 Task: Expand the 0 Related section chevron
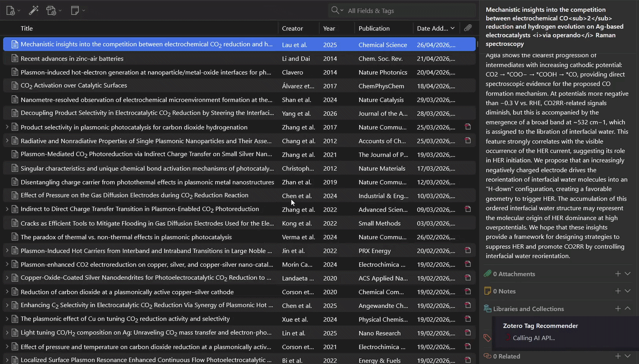[x=628, y=356]
